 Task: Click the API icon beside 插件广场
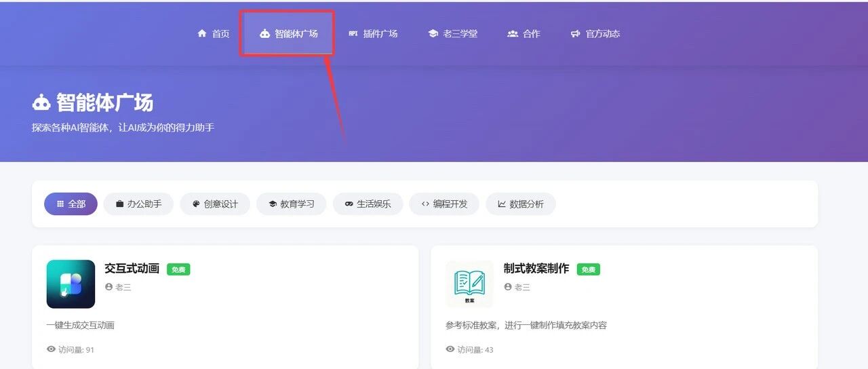[x=353, y=33]
